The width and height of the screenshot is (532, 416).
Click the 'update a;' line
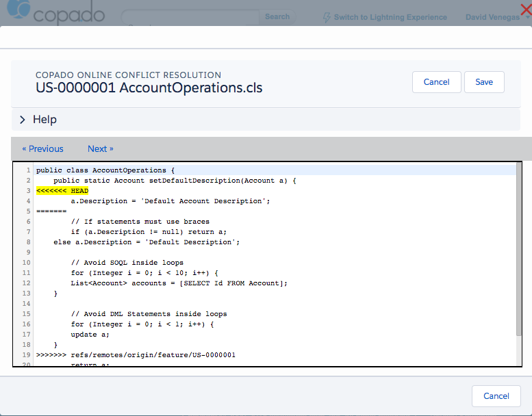coord(90,335)
